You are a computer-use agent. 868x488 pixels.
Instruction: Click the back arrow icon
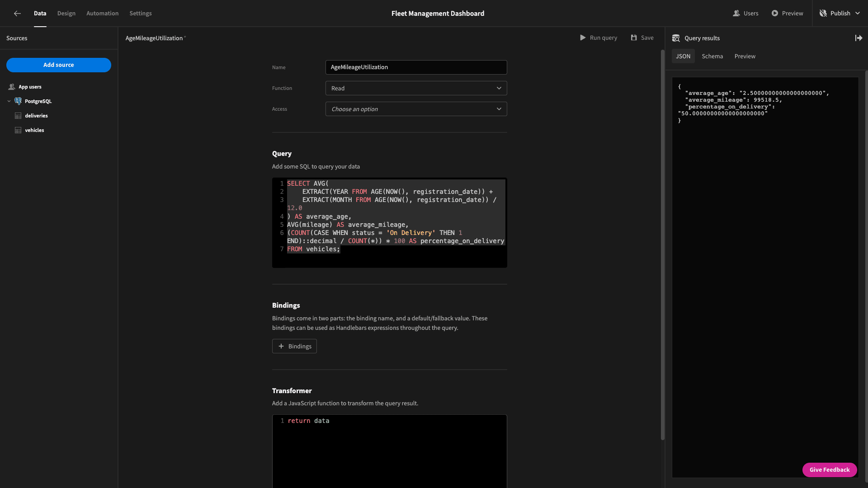click(x=17, y=14)
